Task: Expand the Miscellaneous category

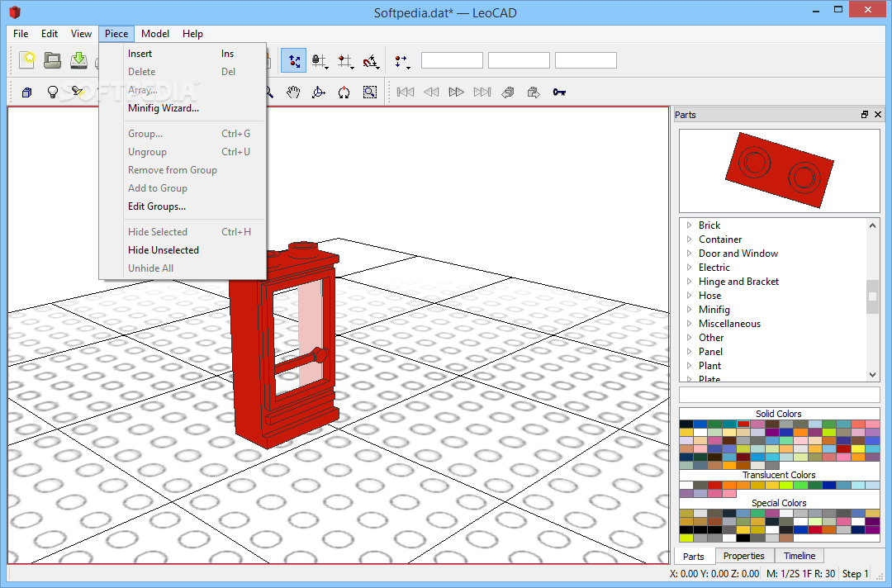Action: (690, 324)
